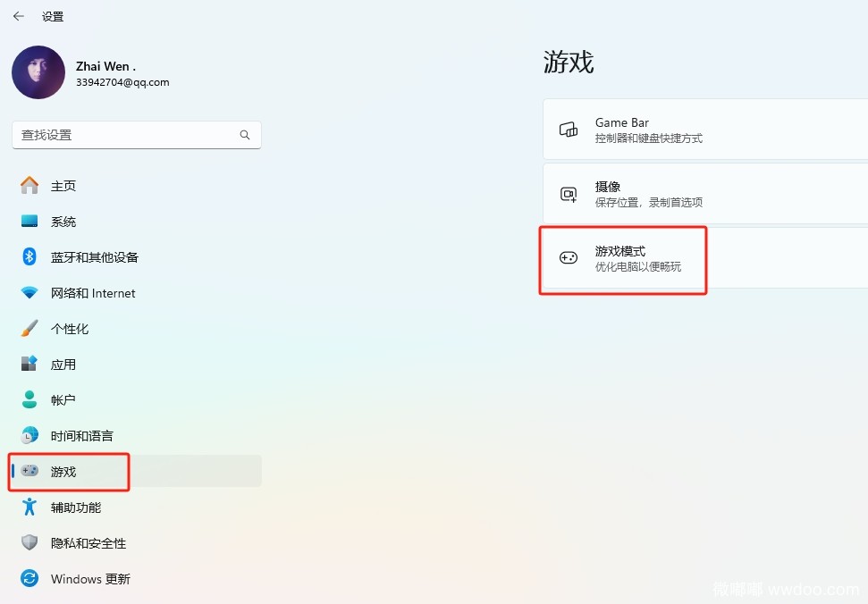Click the back arrow icon
This screenshot has height=604, width=868.
[x=19, y=16]
